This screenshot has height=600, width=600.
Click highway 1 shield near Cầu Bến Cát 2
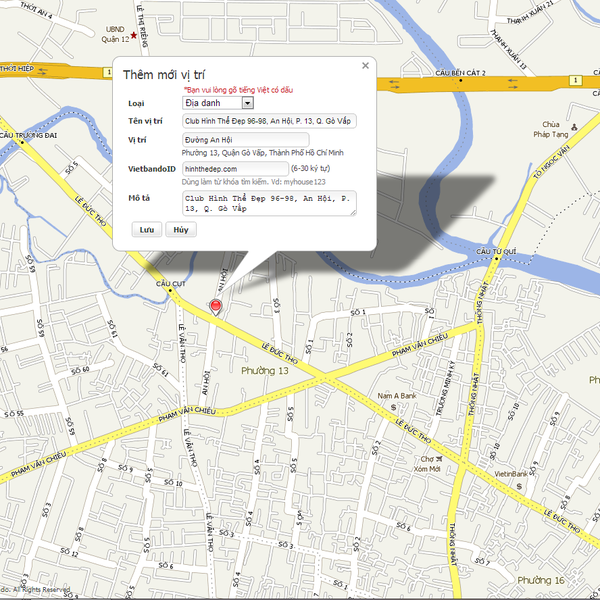coord(576,80)
